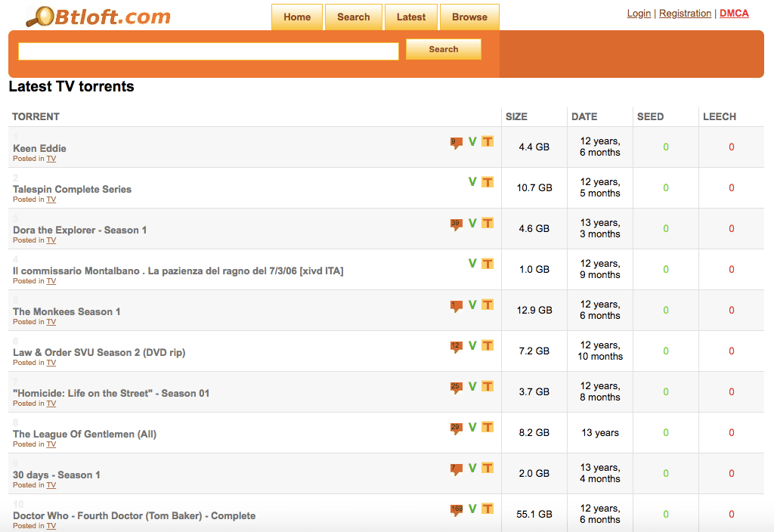Open the DMCA link
This screenshot has height=532, width=774.
[734, 14]
